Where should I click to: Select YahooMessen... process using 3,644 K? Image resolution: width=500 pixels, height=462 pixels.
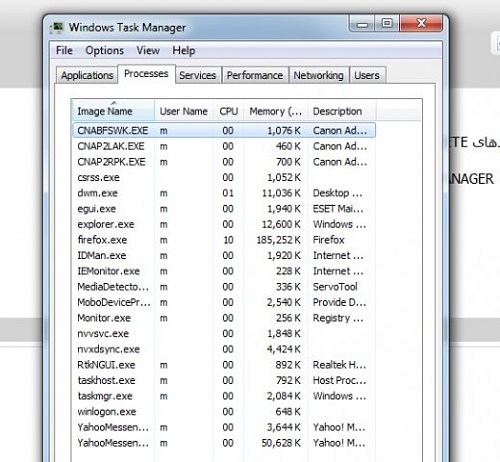click(224, 427)
